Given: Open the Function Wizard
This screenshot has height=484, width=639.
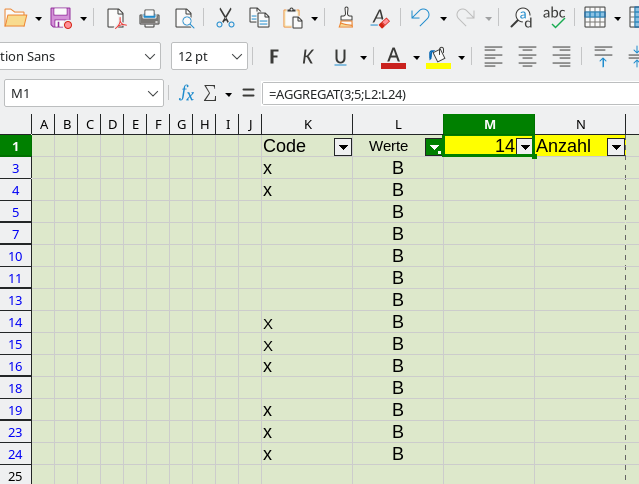Looking at the screenshot, I should [186, 94].
